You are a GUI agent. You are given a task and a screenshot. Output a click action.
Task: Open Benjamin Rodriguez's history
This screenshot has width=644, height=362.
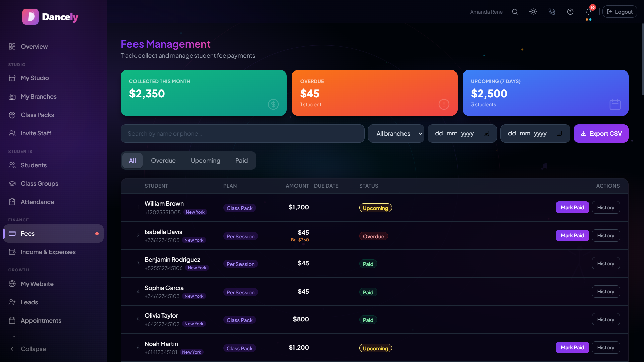[x=606, y=263]
